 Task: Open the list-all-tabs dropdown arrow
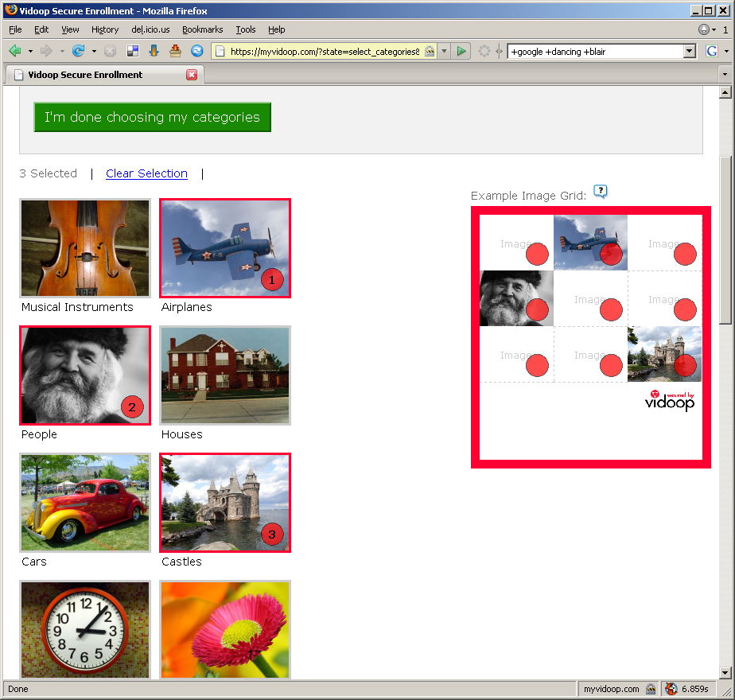pyautogui.click(x=725, y=74)
